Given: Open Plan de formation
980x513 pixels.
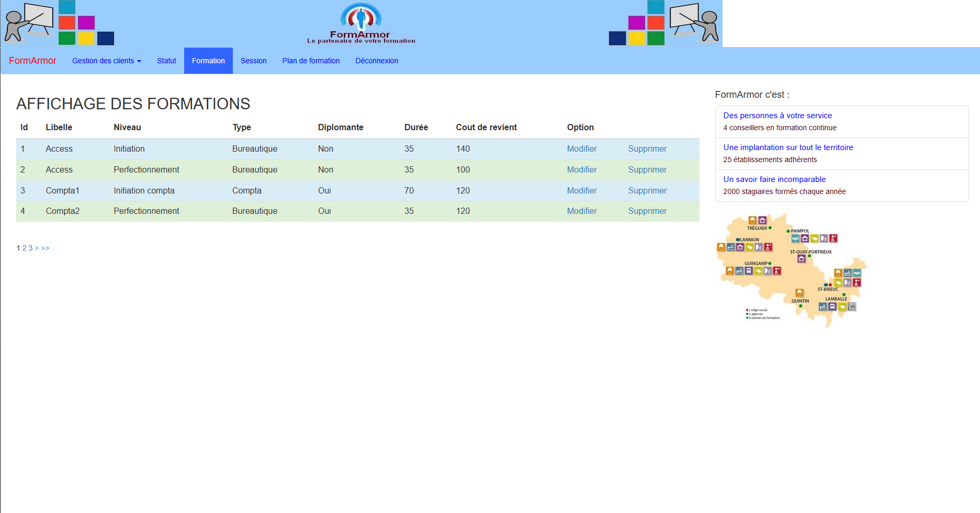Looking at the screenshot, I should click(x=311, y=61).
